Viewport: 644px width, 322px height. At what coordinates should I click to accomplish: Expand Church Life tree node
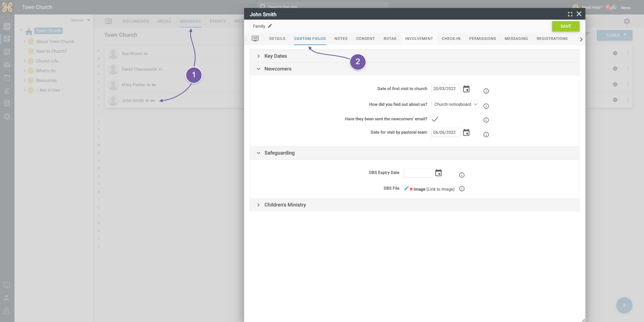tap(24, 61)
